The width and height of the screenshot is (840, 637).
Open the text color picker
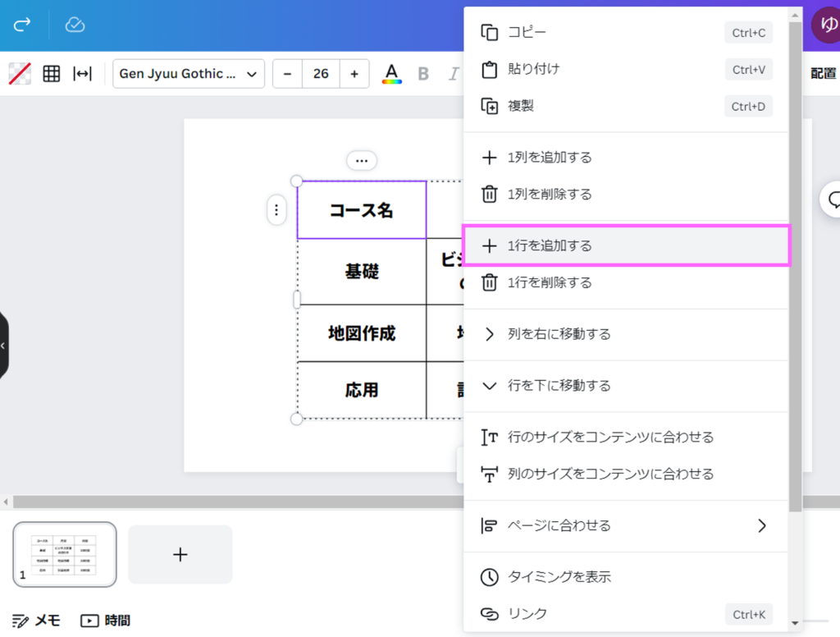[392, 74]
